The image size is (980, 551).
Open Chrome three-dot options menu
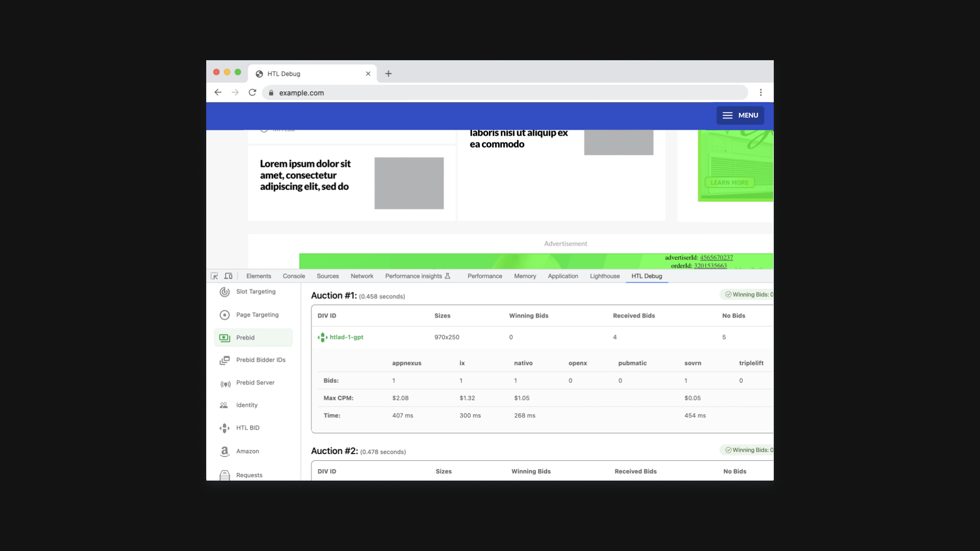point(761,93)
